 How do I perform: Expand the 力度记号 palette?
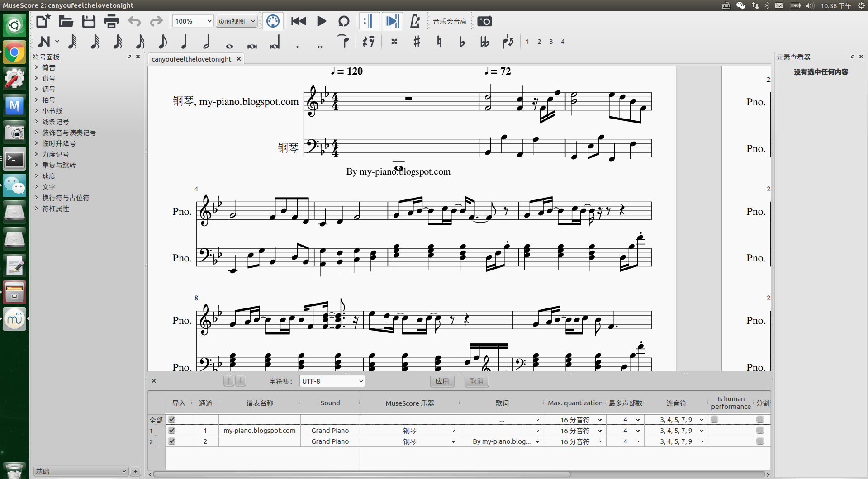[x=37, y=154]
